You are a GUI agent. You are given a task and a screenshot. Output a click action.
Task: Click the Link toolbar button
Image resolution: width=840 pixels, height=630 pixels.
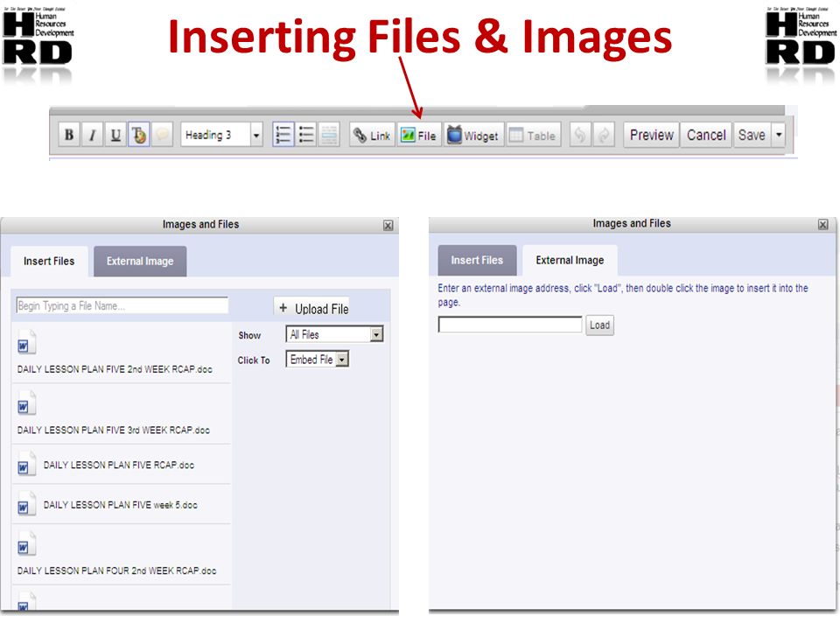(373, 135)
